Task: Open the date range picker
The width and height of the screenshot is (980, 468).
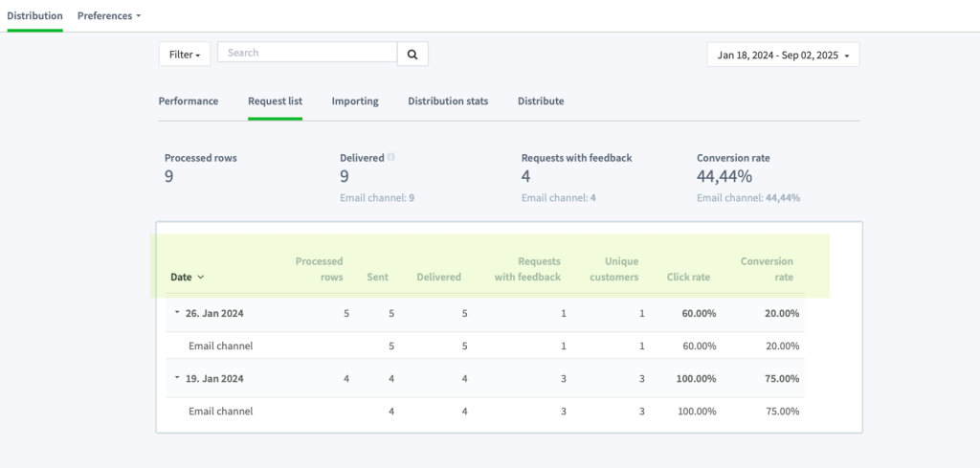Action: click(783, 55)
